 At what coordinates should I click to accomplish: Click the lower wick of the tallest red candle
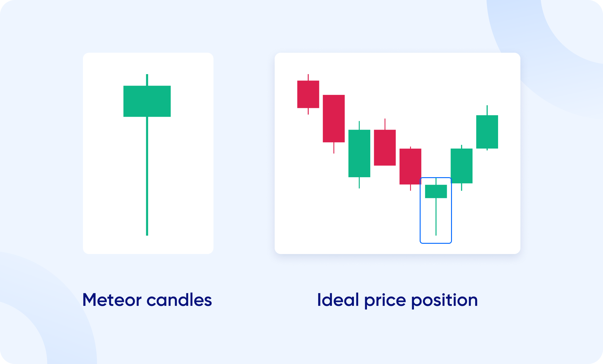coord(334,148)
